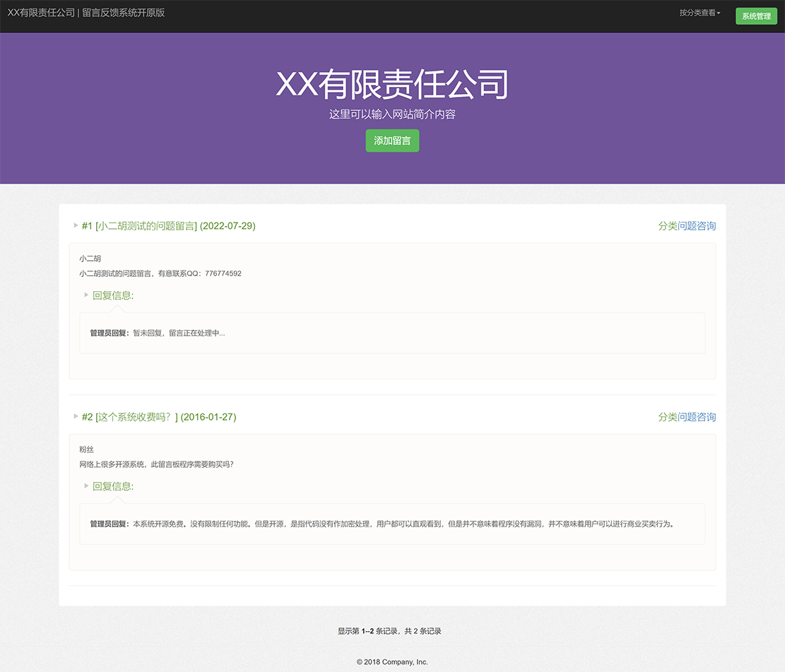Click the author name 粉丝
Image resolution: width=785 pixels, height=672 pixels.
pos(87,449)
